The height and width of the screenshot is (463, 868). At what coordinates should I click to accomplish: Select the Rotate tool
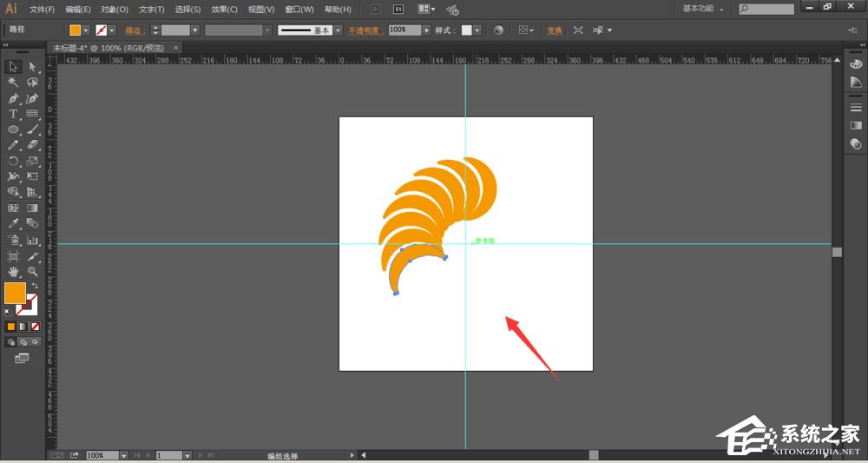click(x=14, y=161)
